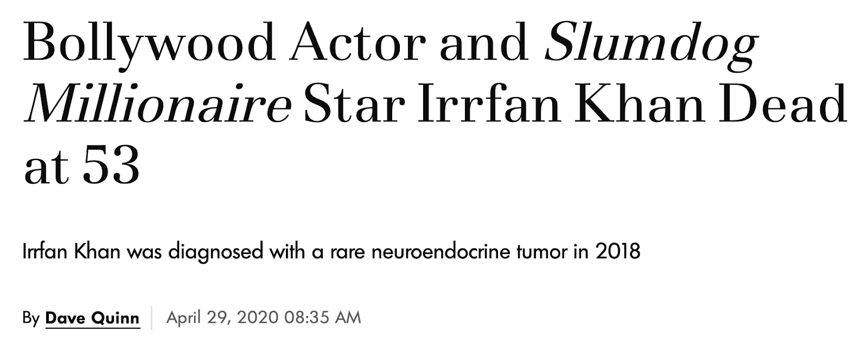Screen dimensions: 868x344
Task: Open the Dave Quinn author link
Action: coord(92,318)
